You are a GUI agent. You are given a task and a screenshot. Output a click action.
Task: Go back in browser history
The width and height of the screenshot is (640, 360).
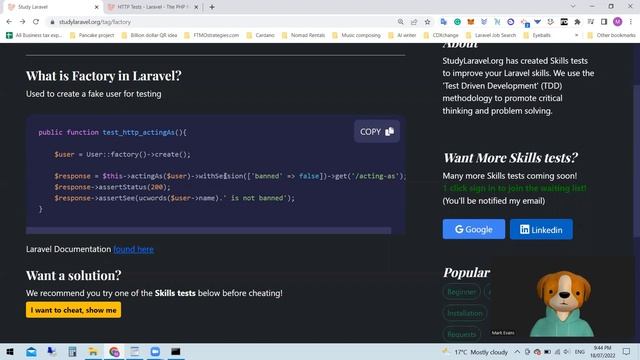coord(9,22)
